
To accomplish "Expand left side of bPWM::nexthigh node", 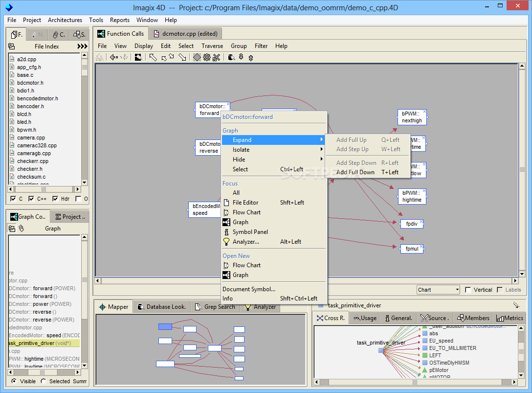I will (397, 117).
